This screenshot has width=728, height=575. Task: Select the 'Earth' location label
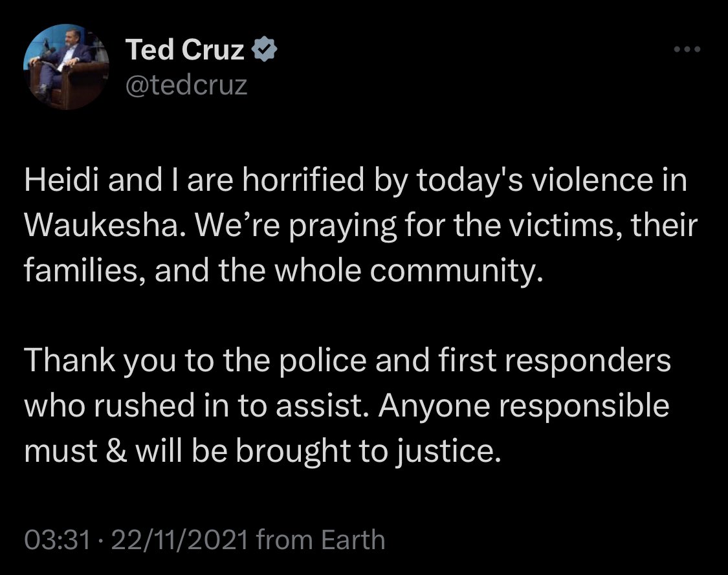tap(353, 539)
